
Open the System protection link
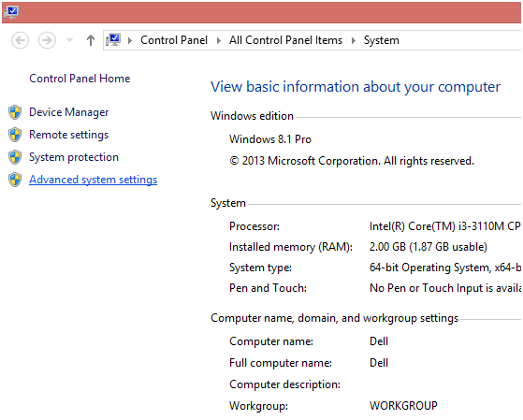(74, 157)
